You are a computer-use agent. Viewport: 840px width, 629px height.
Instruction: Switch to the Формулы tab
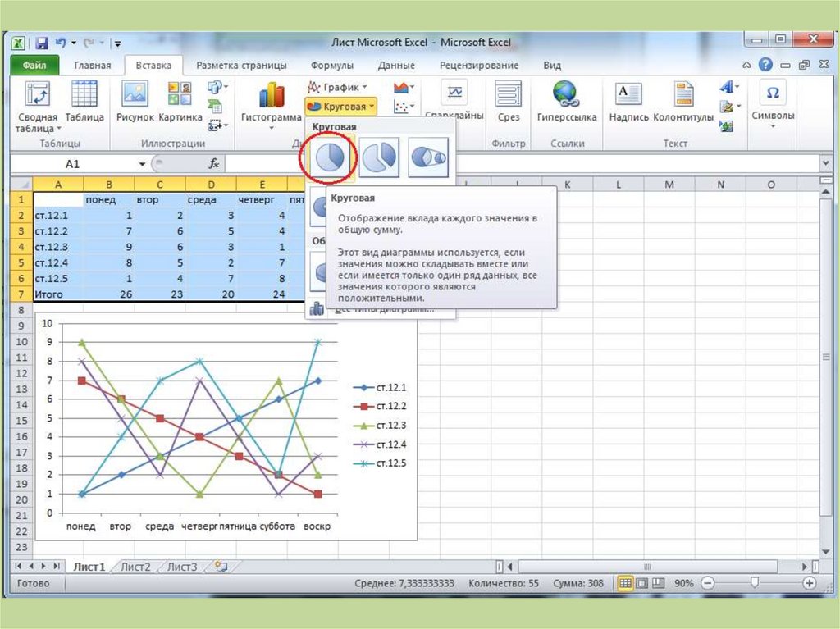tap(331, 66)
